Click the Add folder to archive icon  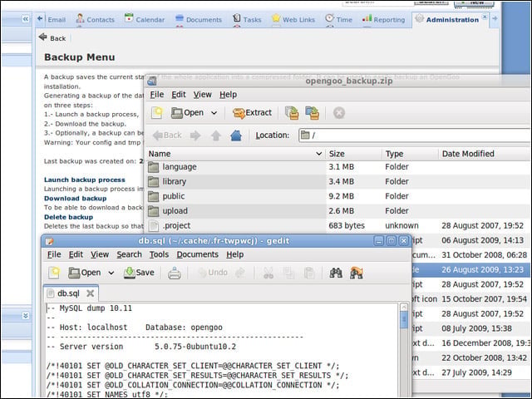[x=313, y=113]
